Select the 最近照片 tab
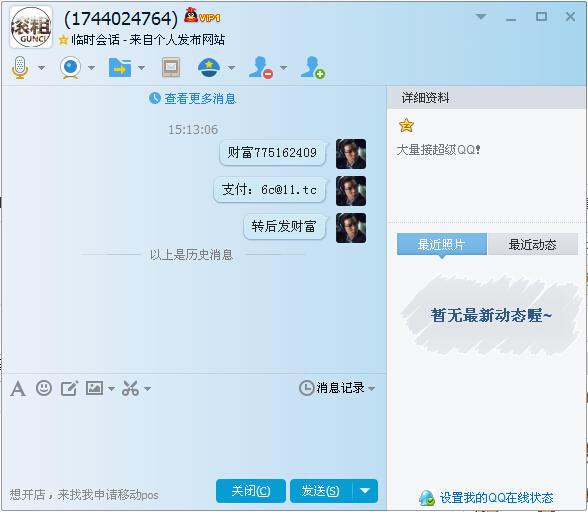The image size is (588, 512). coord(442,244)
